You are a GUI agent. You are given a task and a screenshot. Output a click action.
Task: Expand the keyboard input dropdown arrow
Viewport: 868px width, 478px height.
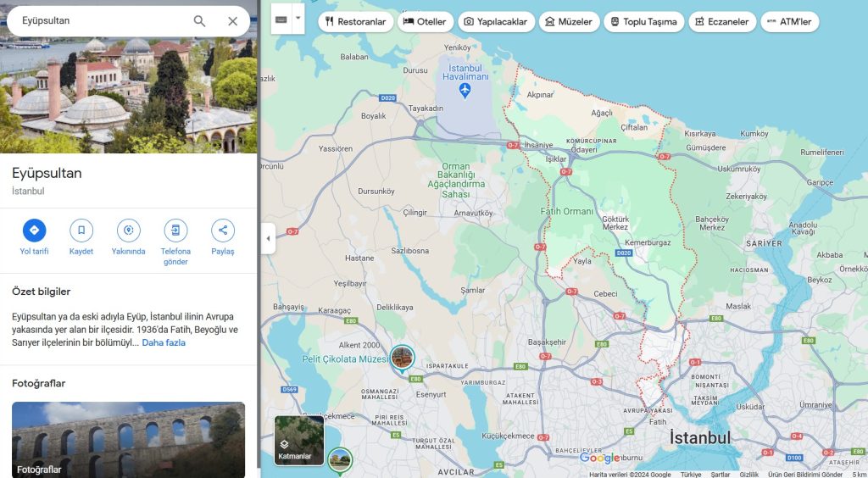click(298, 19)
